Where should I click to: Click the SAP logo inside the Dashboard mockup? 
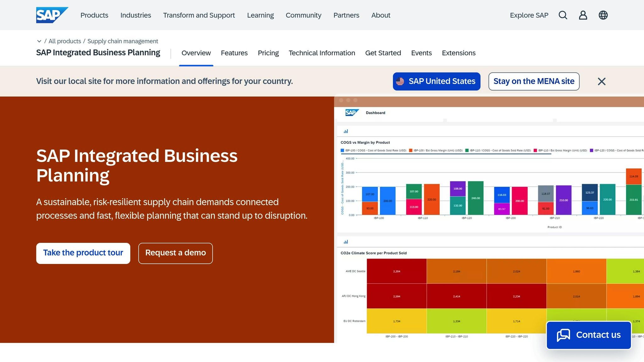(352, 112)
